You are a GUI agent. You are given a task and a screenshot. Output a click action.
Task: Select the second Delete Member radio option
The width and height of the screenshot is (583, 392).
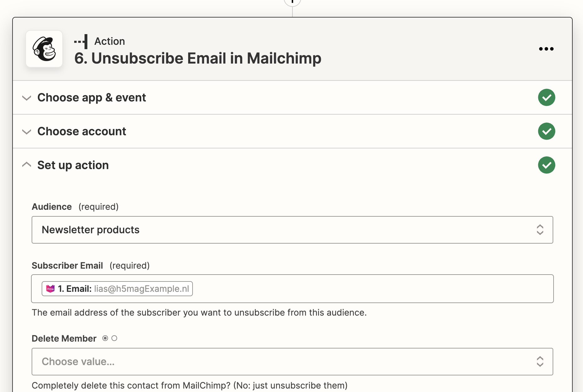(114, 338)
